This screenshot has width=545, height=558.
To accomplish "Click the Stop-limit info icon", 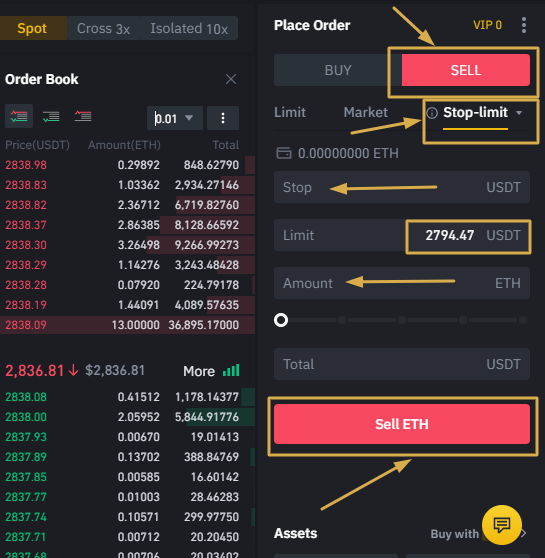I will click(x=432, y=113).
